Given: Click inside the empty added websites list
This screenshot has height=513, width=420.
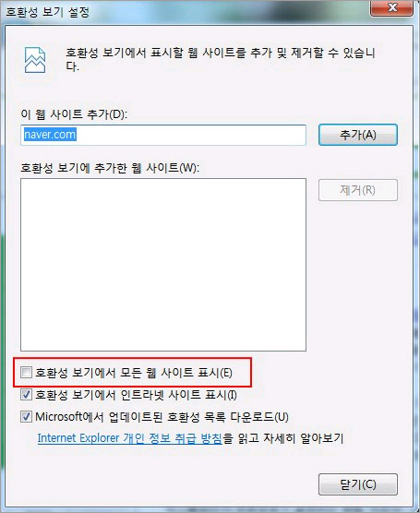Looking at the screenshot, I should [x=163, y=265].
